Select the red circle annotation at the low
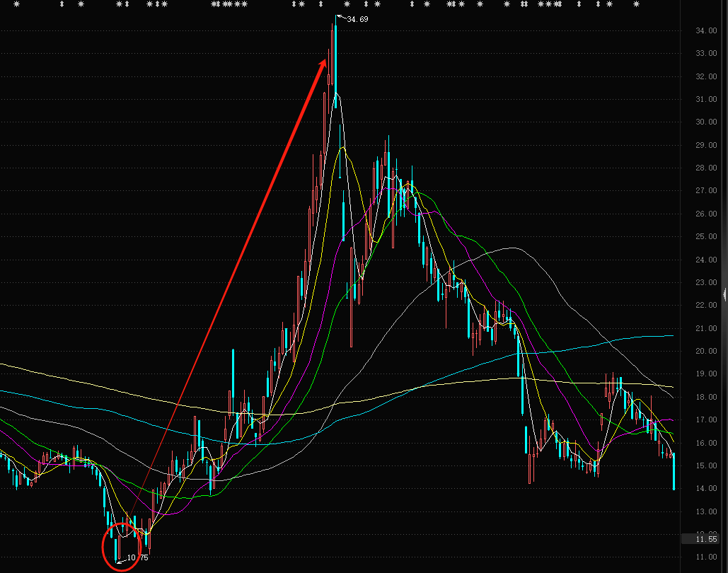728x573 pixels. tap(121, 547)
